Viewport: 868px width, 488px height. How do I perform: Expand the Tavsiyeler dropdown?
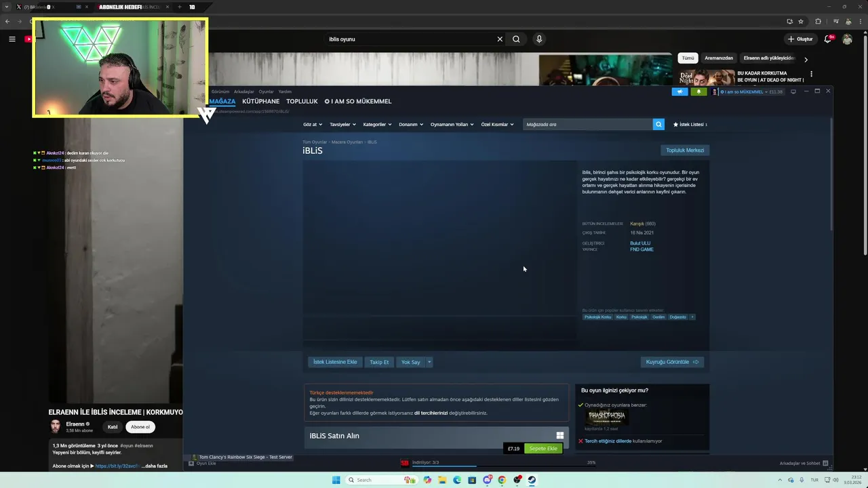tap(342, 125)
